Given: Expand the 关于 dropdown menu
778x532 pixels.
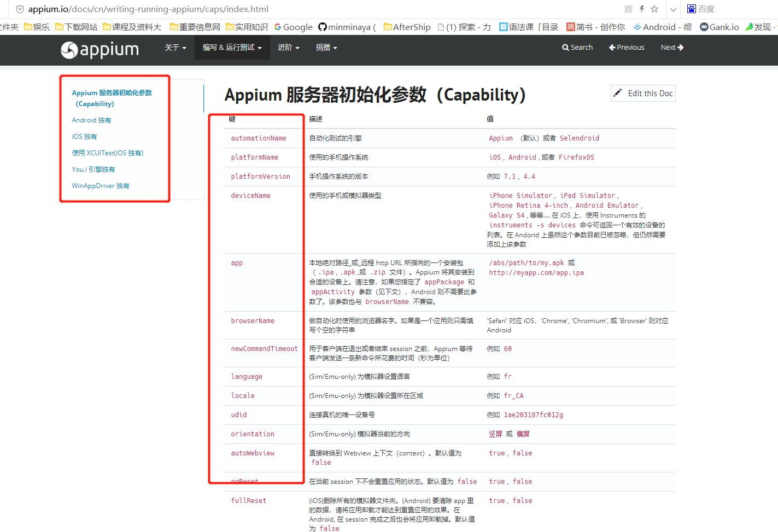Looking at the screenshot, I should 175,48.
